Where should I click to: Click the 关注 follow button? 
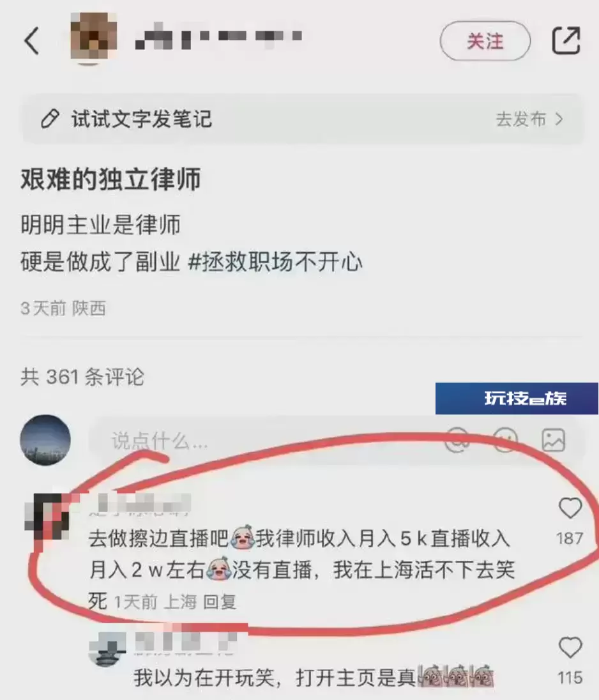(485, 41)
